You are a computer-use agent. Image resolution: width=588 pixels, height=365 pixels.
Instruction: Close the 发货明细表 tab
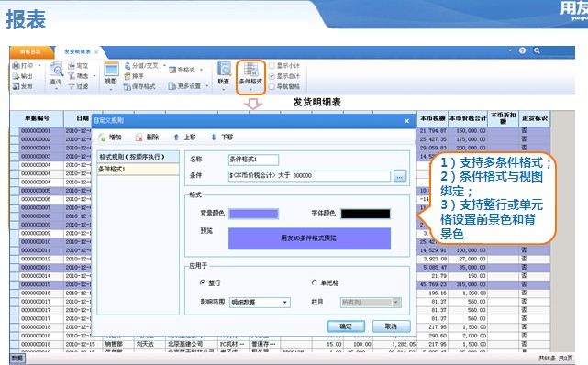pos(96,52)
